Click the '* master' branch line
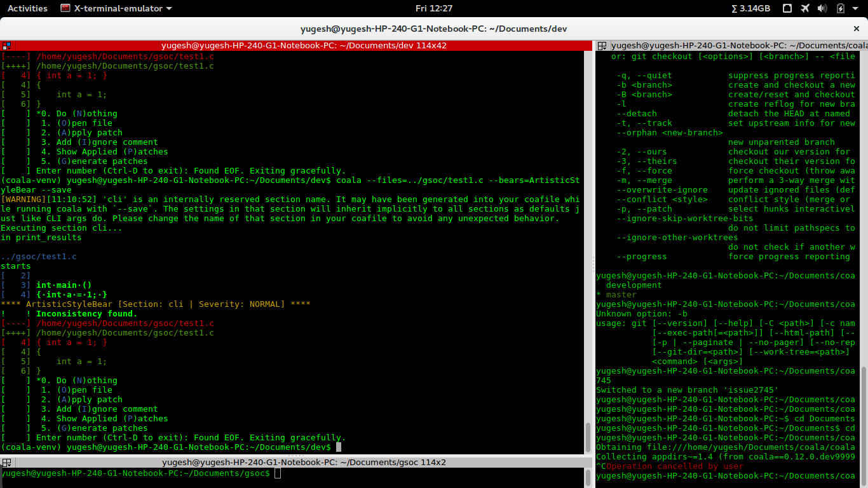Viewport: 868px width, 488px height. pyautogui.click(x=616, y=295)
